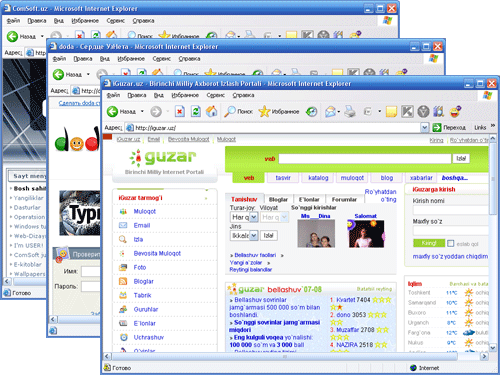Click vertical scrollbar down arrow in iGuzar window
This screenshot has width=500, height=375.
tap(493, 348)
